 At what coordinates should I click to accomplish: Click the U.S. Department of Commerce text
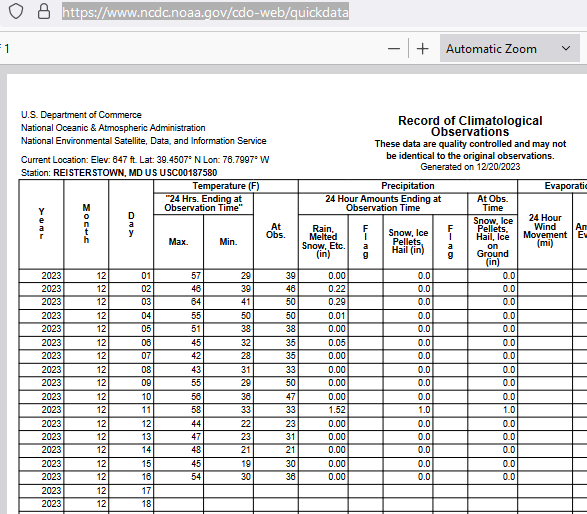(x=81, y=115)
